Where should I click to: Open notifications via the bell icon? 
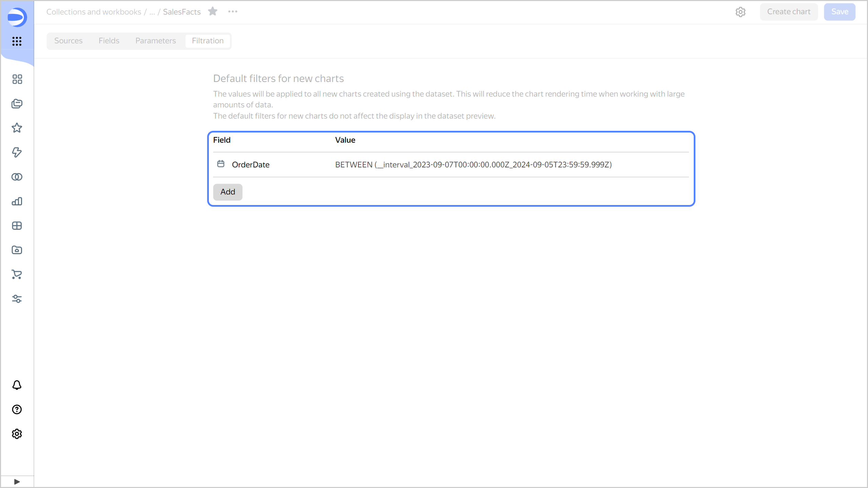tap(17, 385)
